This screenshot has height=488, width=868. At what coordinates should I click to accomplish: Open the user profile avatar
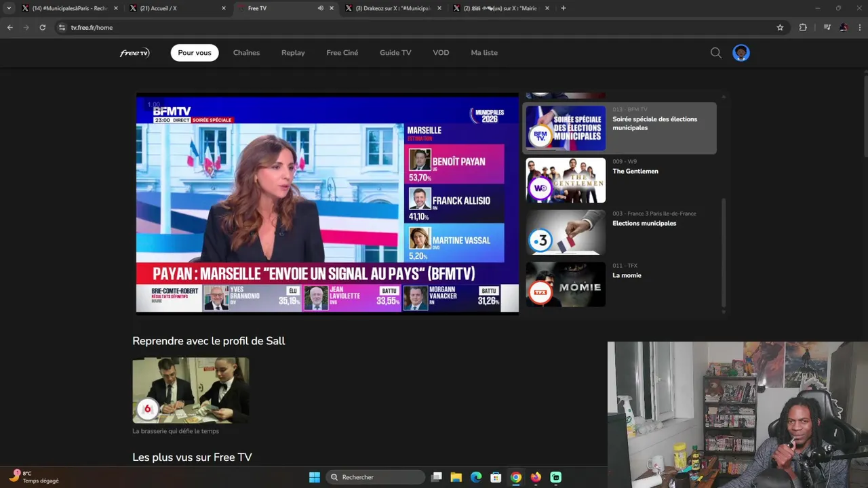741,53
